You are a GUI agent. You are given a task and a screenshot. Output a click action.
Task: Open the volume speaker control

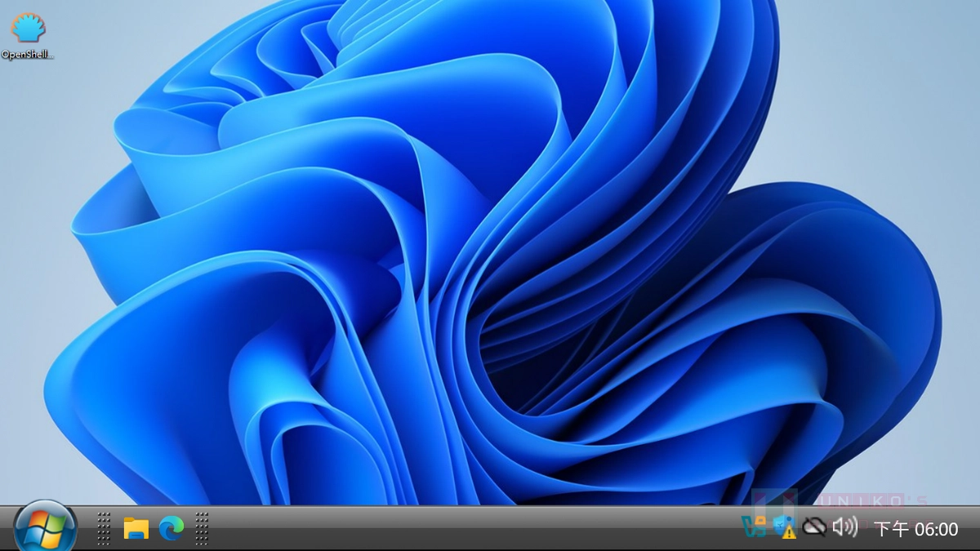[x=845, y=527]
